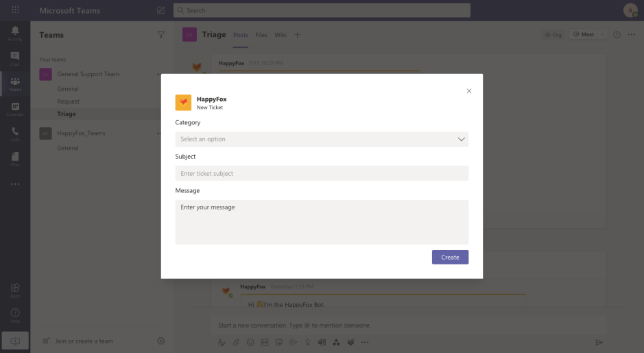This screenshot has width=644, height=353.
Task: Open more channel options ellipsis
Action: [632, 34]
